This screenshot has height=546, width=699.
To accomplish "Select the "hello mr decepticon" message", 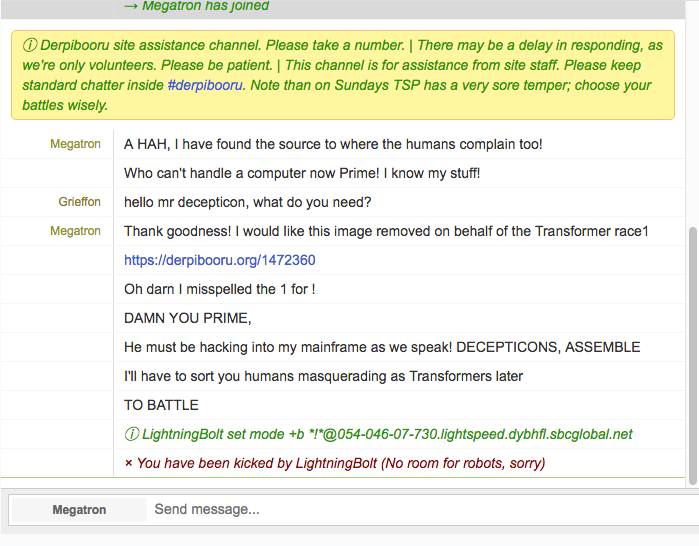I will click(247, 203).
